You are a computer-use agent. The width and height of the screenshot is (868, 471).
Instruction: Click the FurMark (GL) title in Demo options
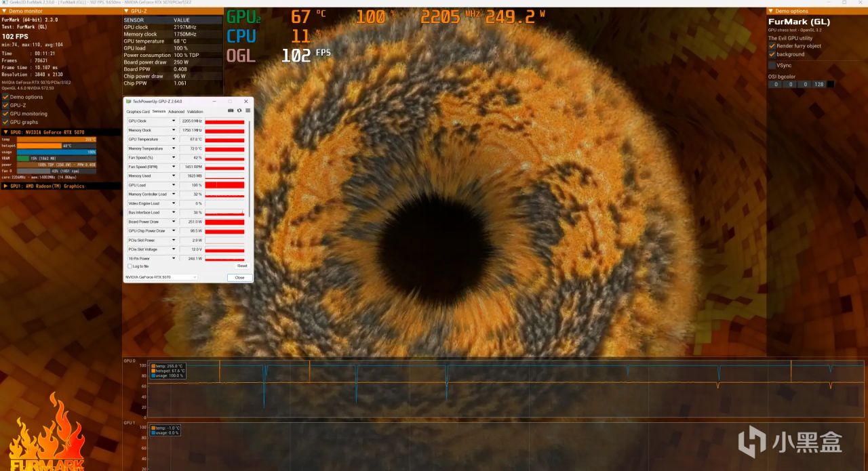799,22
